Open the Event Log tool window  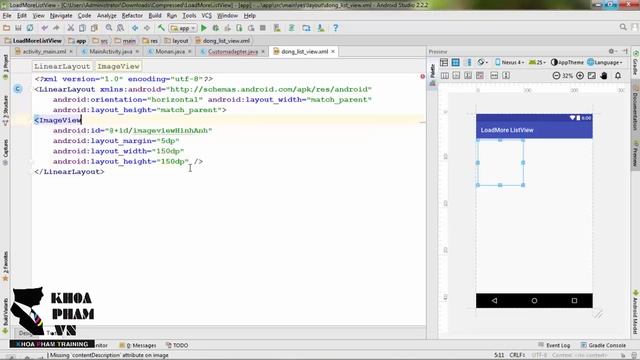coord(554,345)
